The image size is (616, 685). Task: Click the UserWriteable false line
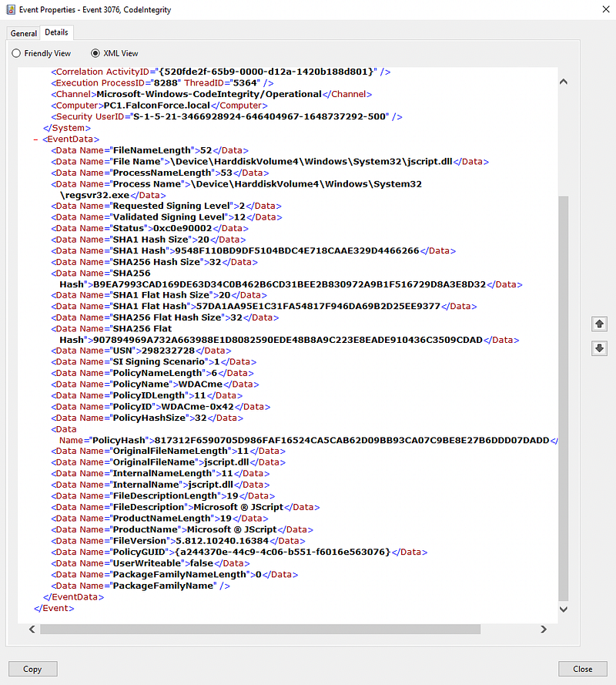[151, 563]
